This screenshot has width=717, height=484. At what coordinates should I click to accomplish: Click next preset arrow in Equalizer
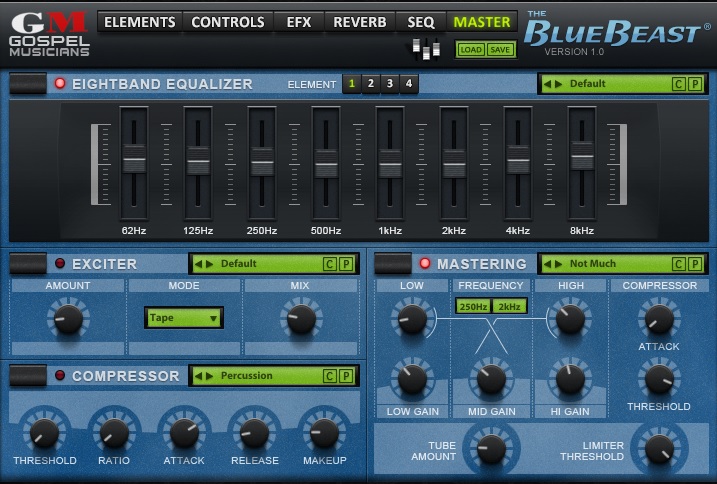pos(558,84)
